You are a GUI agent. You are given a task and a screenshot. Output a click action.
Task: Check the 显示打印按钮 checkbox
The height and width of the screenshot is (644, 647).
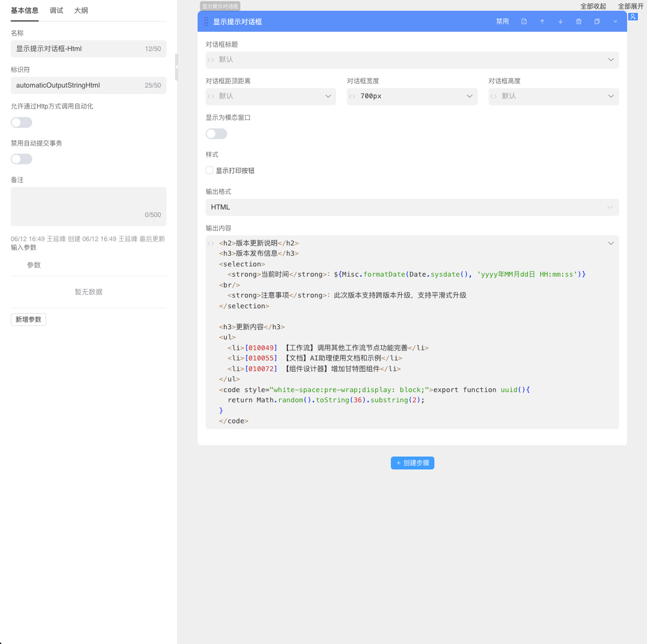click(x=209, y=170)
